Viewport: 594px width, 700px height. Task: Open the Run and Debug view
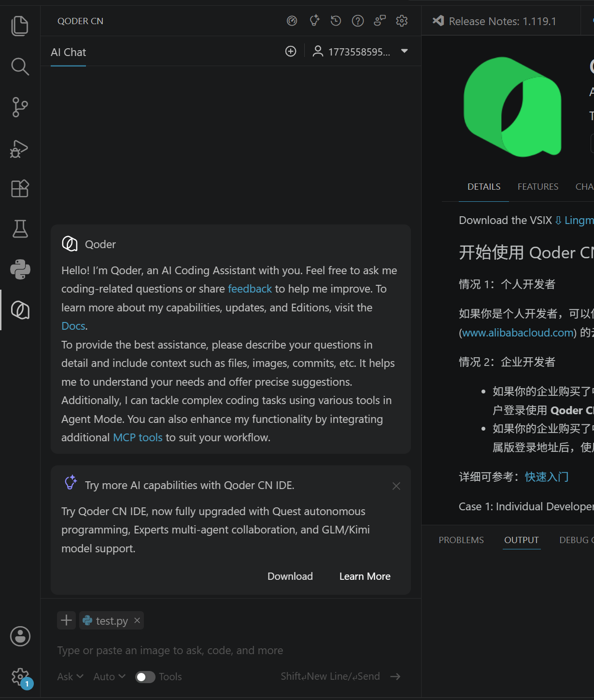(x=20, y=149)
